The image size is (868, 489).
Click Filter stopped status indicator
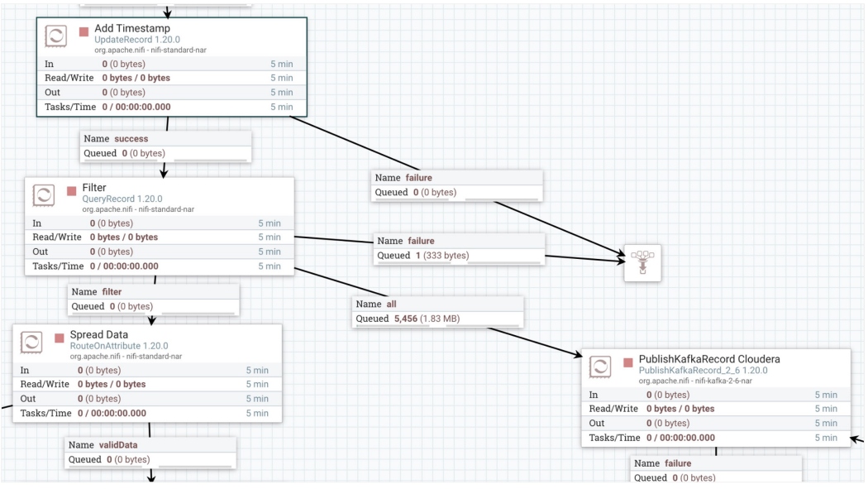71,191
